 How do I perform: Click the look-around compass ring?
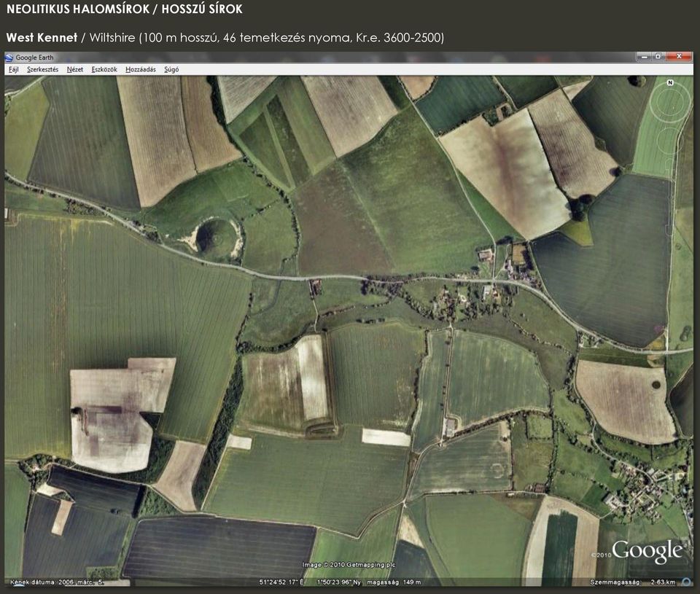click(669, 103)
